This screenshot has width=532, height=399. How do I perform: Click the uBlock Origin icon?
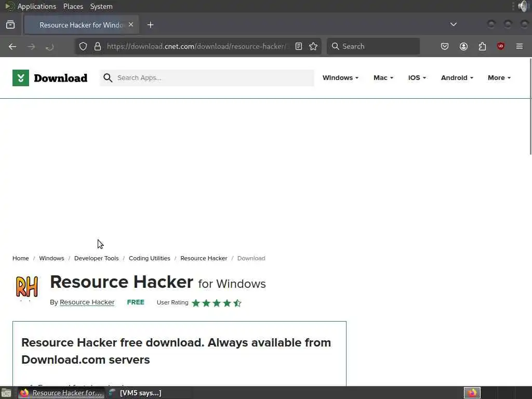point(500,46)
